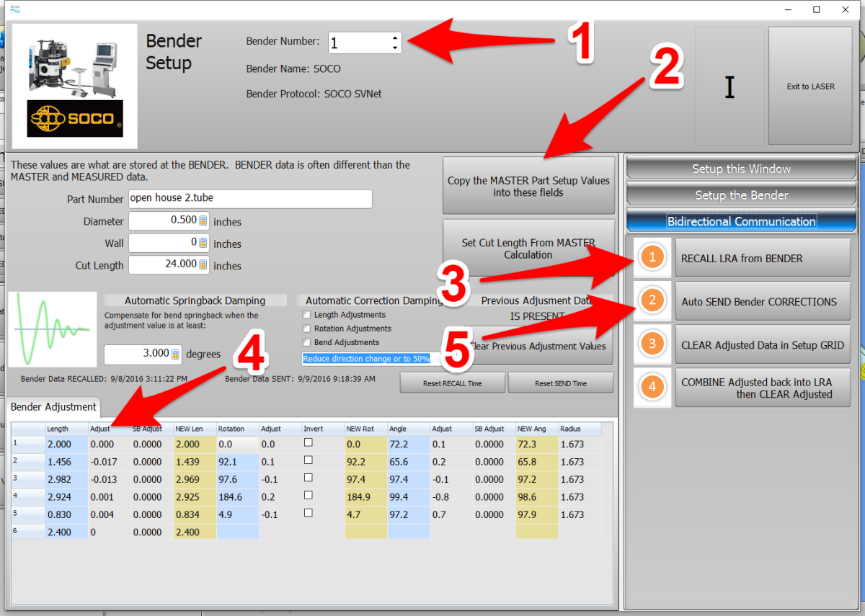The height and width of the screenshot is (616, 865).
Task: Open calculator icon in Wall field
Action: (x=203, y=243)
